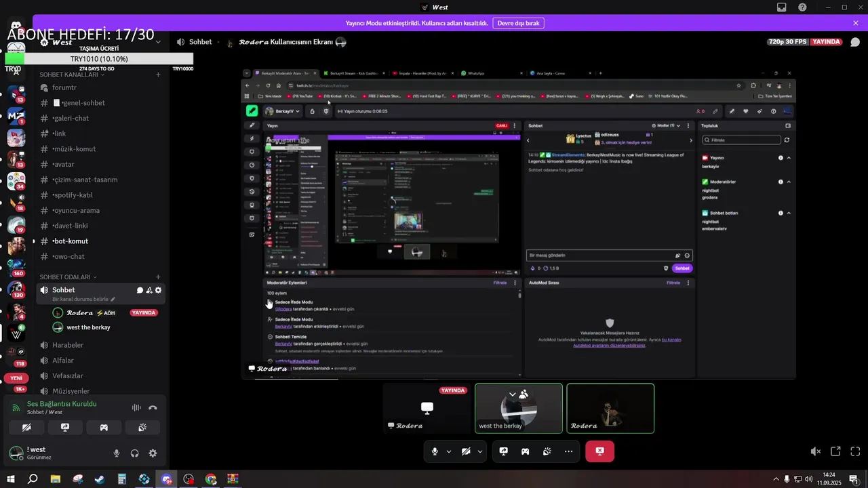
Task: Open Windows taskbar search
Action: pyautogui.click(x=33, y=479)
